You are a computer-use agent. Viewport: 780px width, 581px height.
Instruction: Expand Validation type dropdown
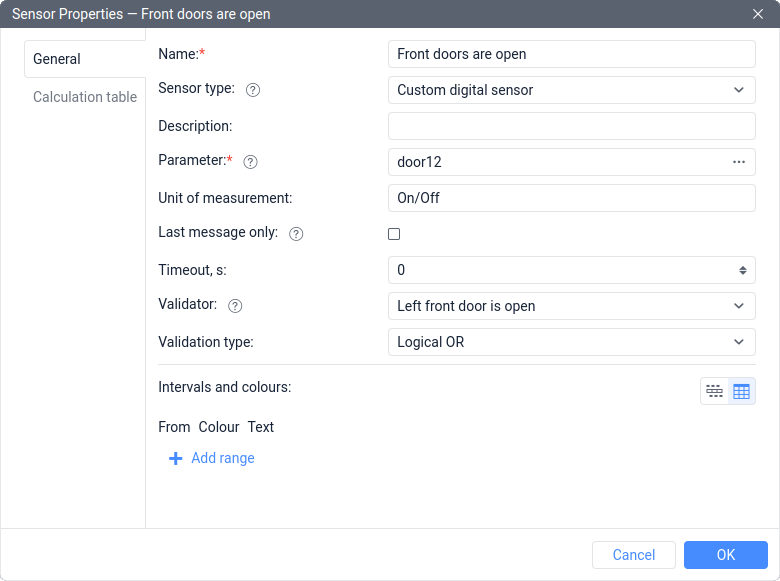pos(571,342)
